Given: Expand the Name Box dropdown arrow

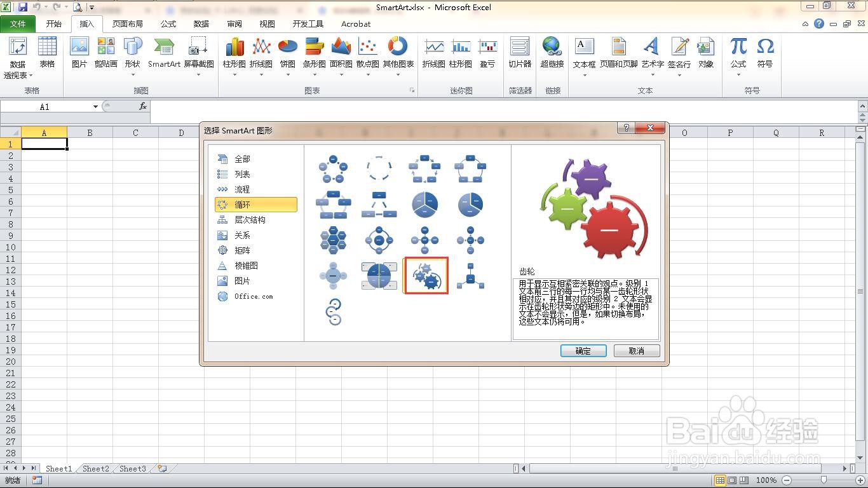Looking at the screenshot, I should (x=95, y=107).
